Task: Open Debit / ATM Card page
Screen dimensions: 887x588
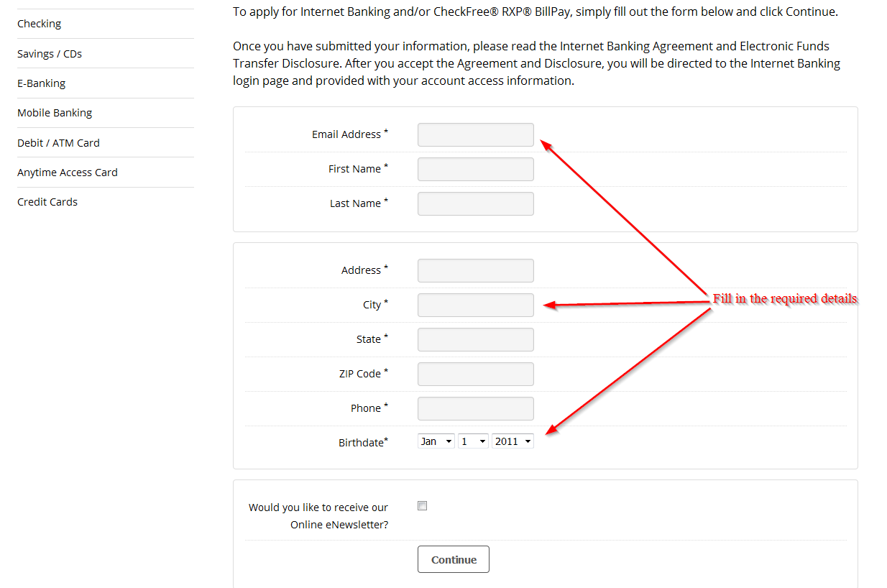Action: coord(58,143)
